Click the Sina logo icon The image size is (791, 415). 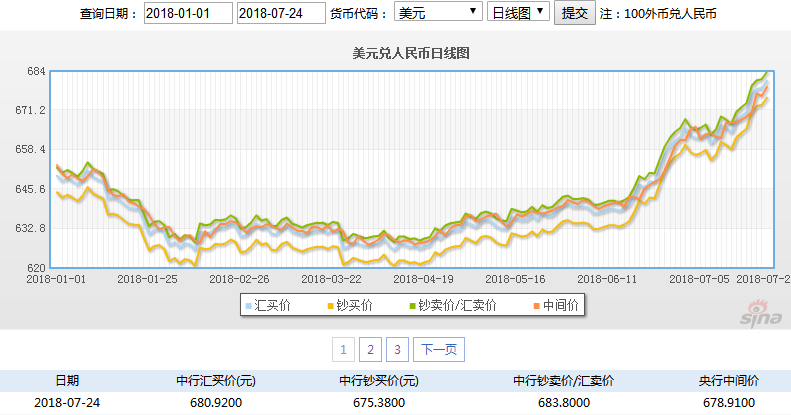coord(761,313)
